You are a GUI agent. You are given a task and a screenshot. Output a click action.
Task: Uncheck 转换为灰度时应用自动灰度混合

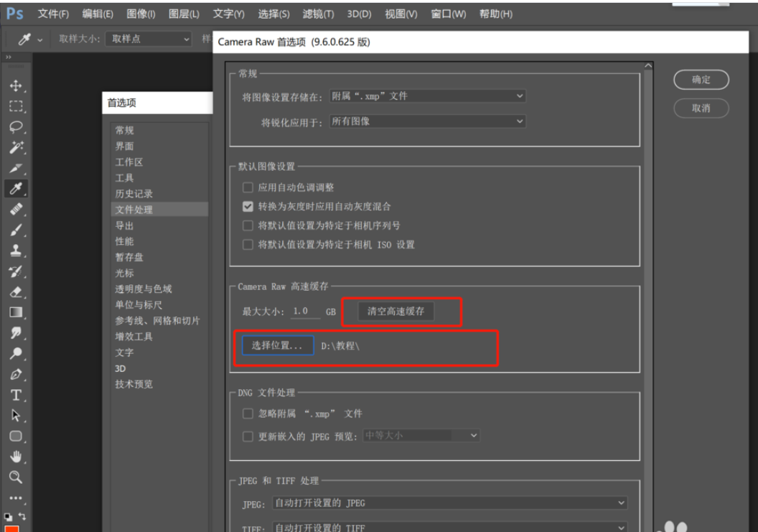pos(248,207)
